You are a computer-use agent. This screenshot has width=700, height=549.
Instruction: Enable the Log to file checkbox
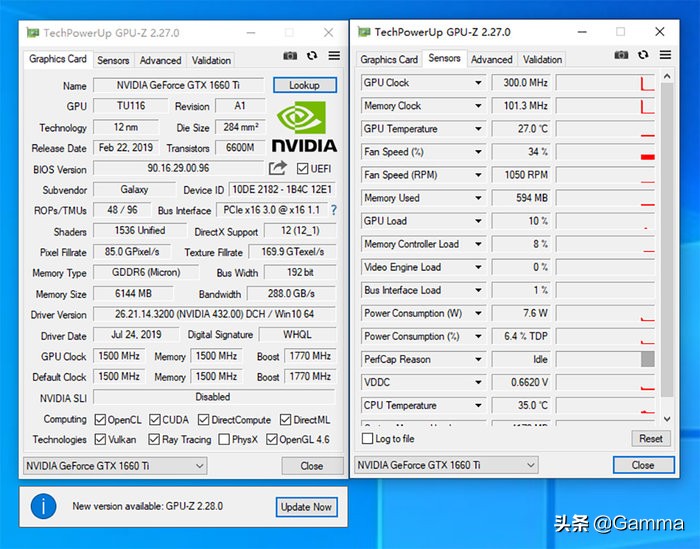click(367, 438)
